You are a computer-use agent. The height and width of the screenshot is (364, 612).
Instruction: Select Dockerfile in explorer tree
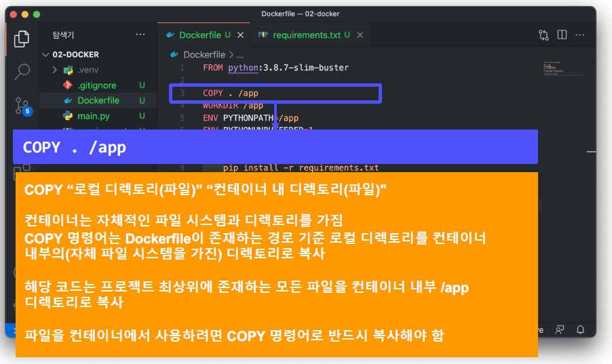(98, 100)
